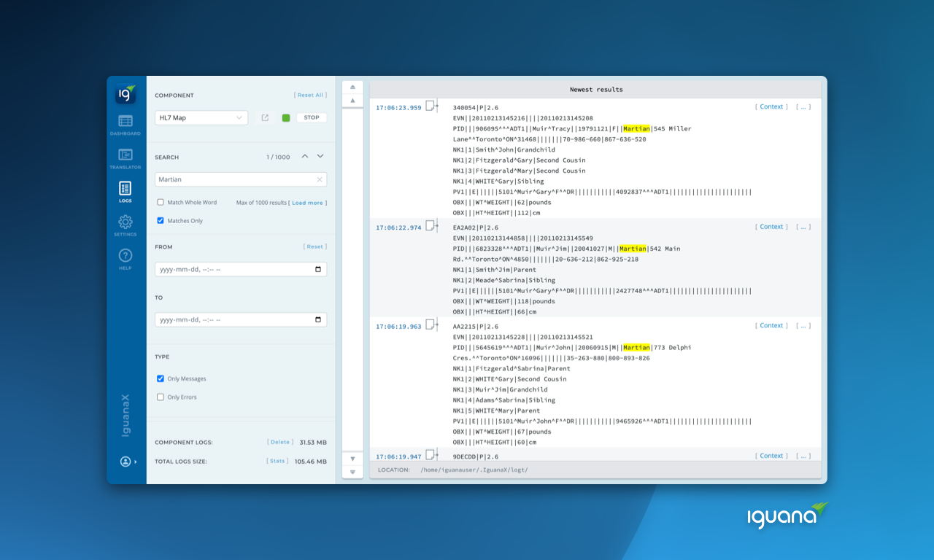The width and height of the screenshot is (934, 560).
Task: Switch to the Logs section
Action: (126, 192)
